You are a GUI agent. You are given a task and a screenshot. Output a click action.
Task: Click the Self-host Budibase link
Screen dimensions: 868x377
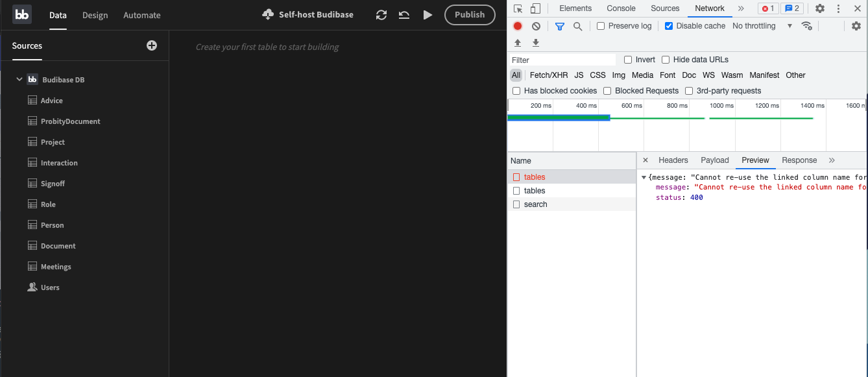[316, 14]
